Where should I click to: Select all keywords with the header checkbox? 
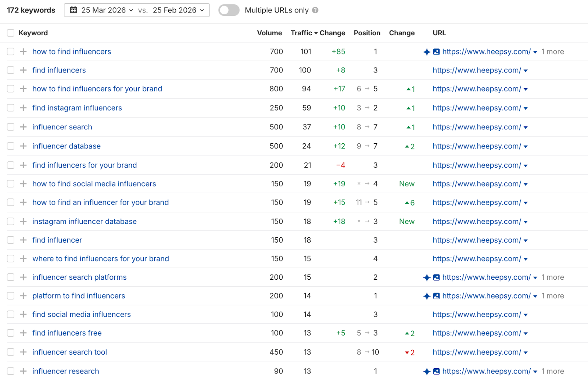click(x=10, y=33)
